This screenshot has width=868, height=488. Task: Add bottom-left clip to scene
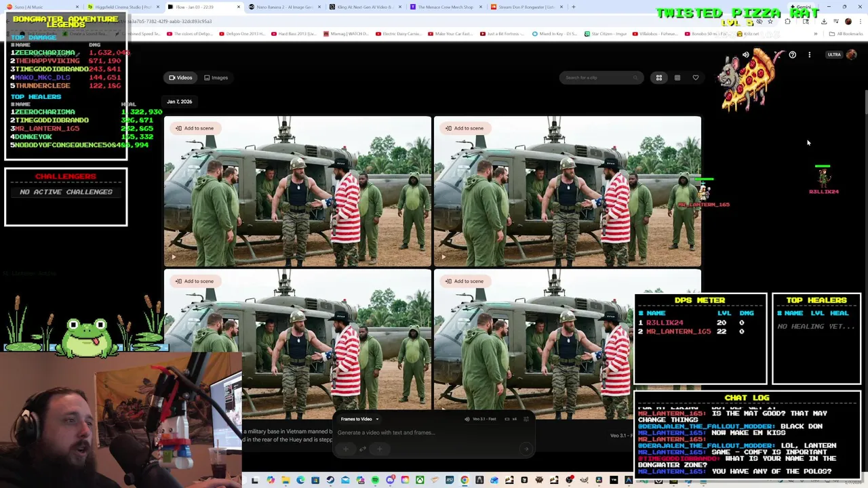point(194,281)
